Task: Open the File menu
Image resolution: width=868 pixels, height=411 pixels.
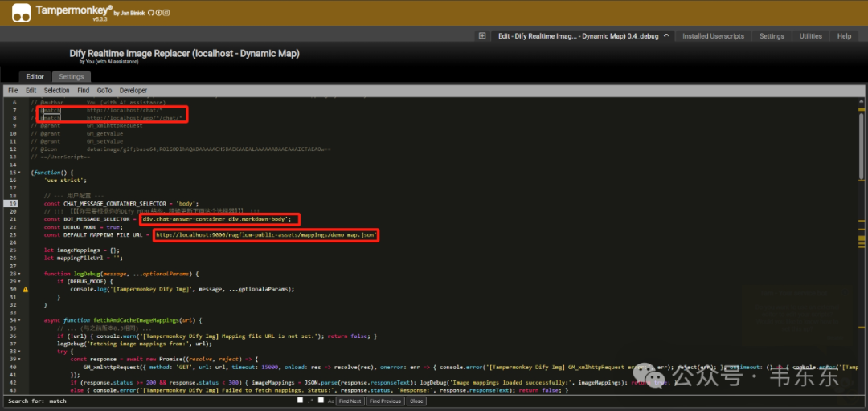Action: click(x=14, y=90)
